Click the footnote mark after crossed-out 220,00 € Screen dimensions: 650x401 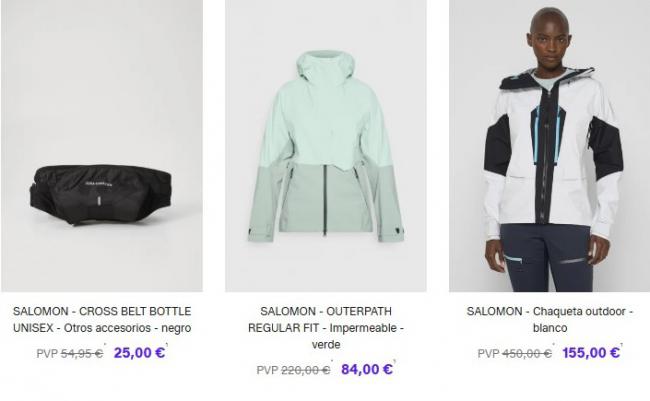332,361
